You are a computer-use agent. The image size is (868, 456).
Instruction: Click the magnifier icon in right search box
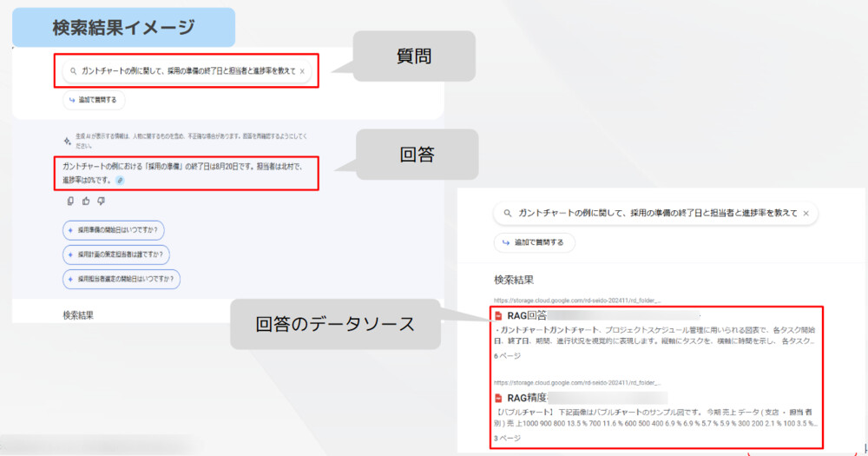click(507, 214)
